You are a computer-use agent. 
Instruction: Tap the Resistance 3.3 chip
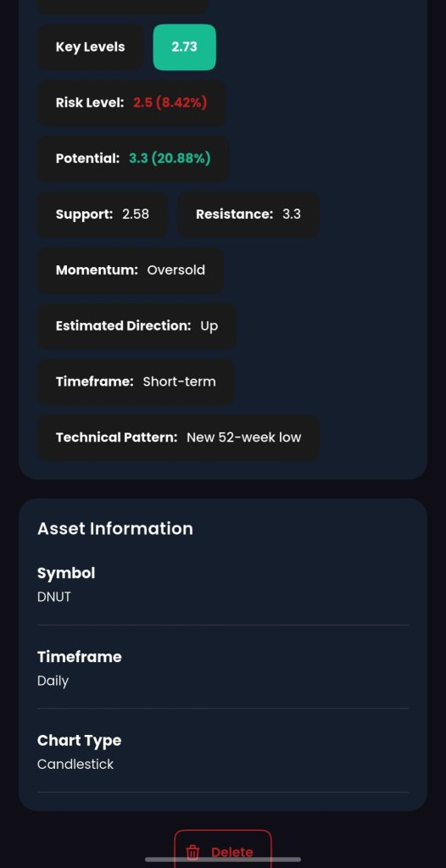point(248,214)
